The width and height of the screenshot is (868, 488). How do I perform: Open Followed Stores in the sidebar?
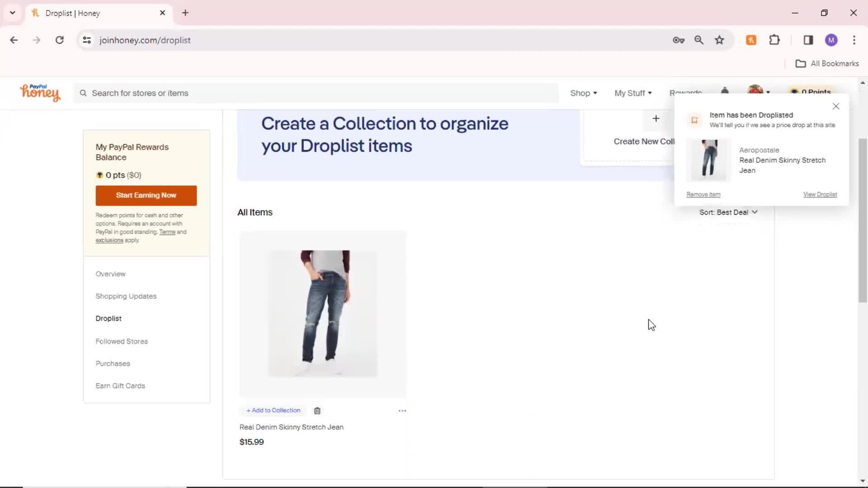pyautogui.click(x=122, y=341)
